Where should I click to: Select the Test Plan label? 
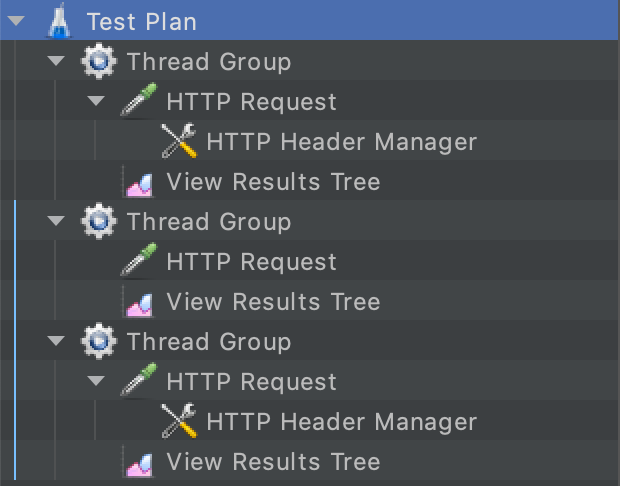tap(141, 21)
